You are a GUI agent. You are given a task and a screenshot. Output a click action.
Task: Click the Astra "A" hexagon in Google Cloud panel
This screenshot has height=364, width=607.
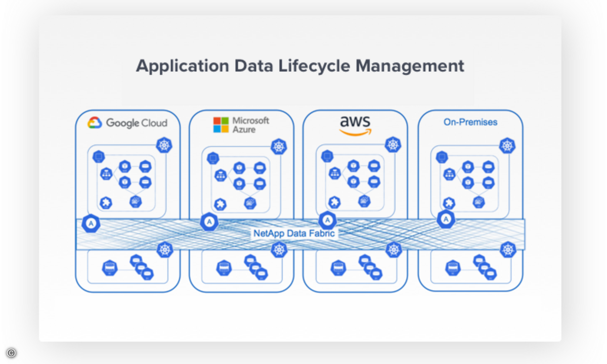91,223
